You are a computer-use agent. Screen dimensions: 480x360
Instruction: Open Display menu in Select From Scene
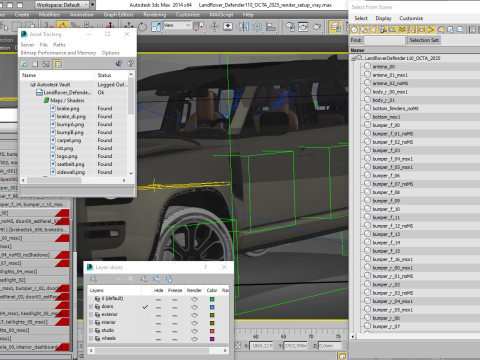tap(383, 18)
